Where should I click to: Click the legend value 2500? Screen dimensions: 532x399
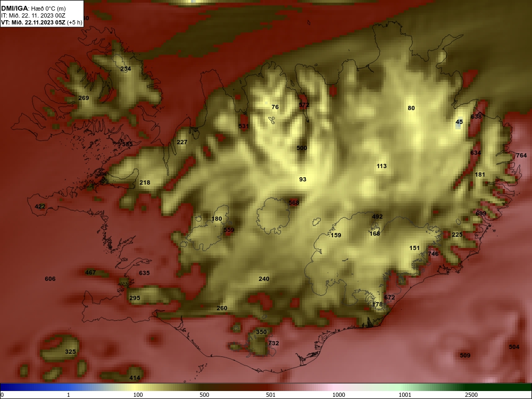[471, 395]
